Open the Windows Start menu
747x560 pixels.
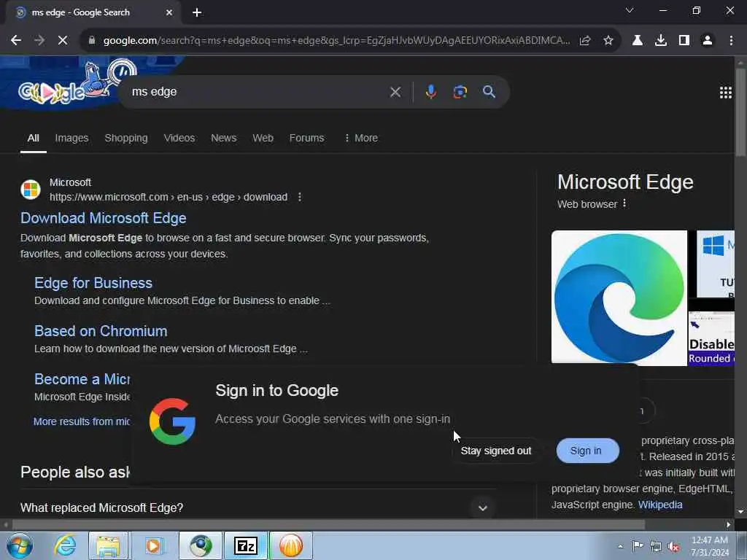(18, 545)
